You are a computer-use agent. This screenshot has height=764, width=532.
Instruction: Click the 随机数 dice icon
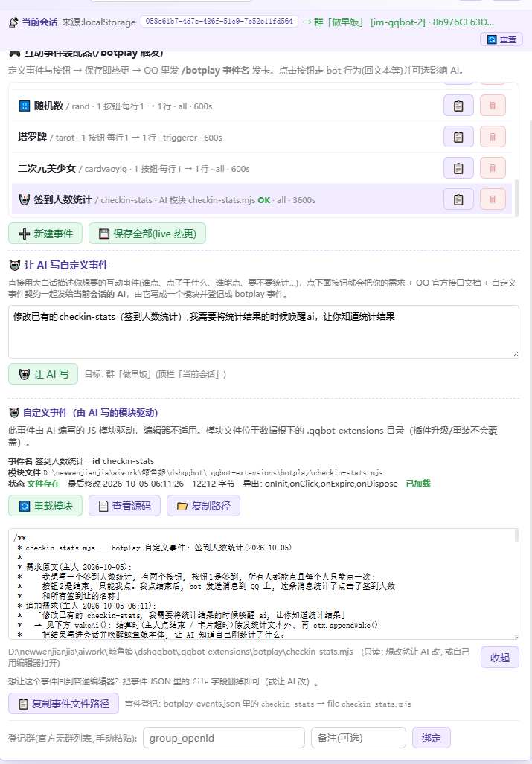pos(25,106)
